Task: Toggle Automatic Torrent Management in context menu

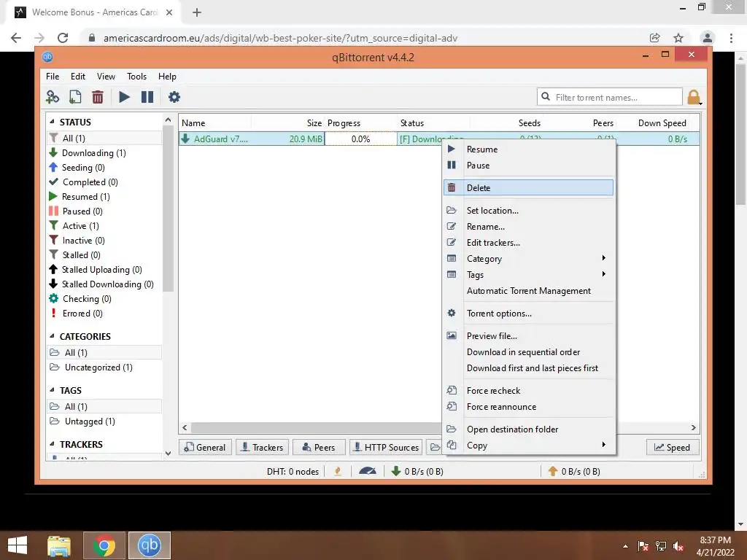Action: coord(529,291)
